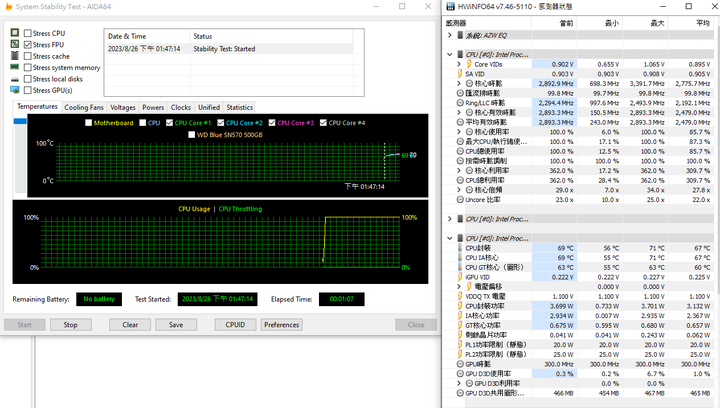Click the memory module icon beside Stress system memory
This screenshot has width=720, height=408.
15,67
